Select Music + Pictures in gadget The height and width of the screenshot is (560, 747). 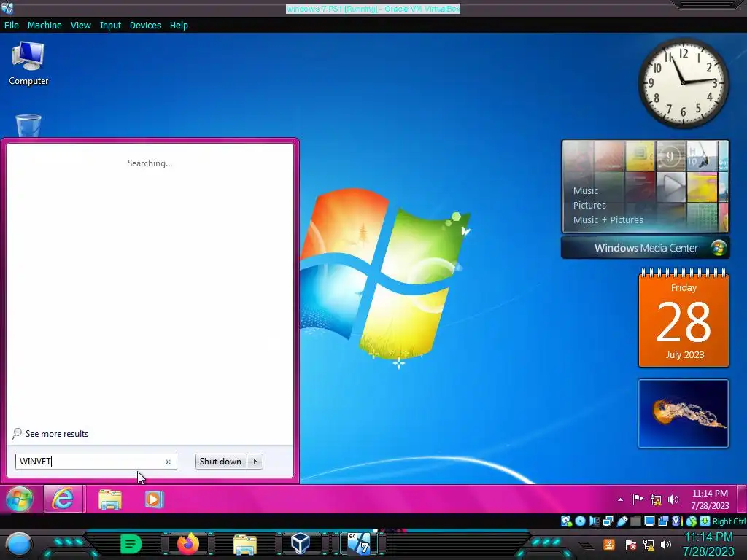[x=608, y=220]
